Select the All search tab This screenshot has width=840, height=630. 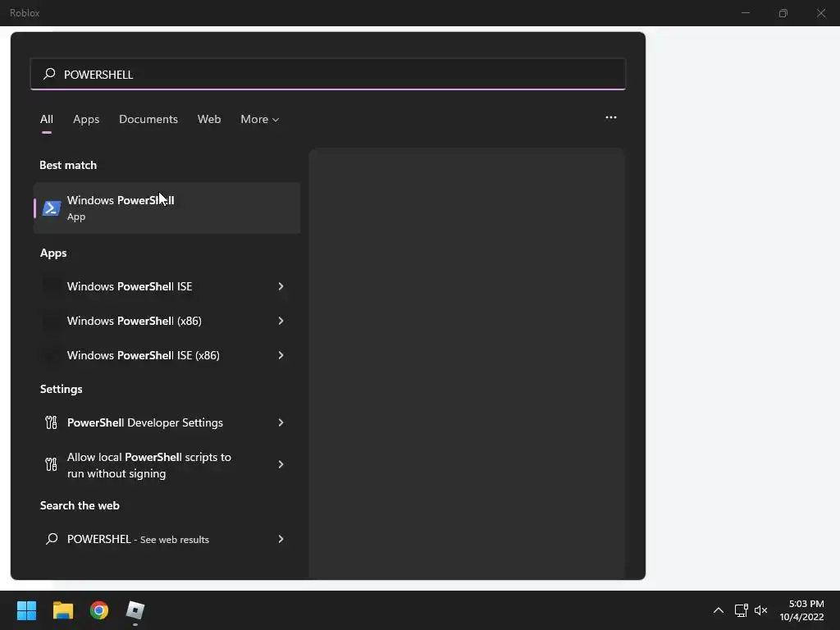click(x=47, y=119)
